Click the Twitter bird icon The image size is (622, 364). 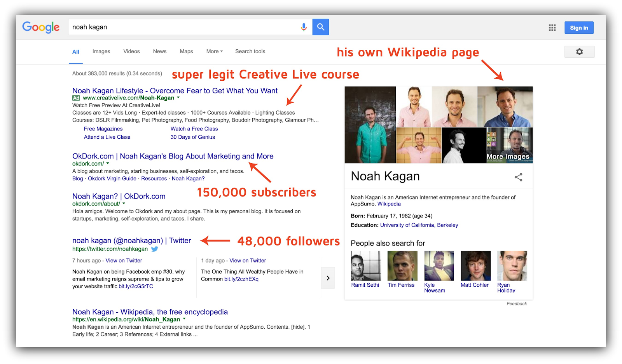click(155, 249)
